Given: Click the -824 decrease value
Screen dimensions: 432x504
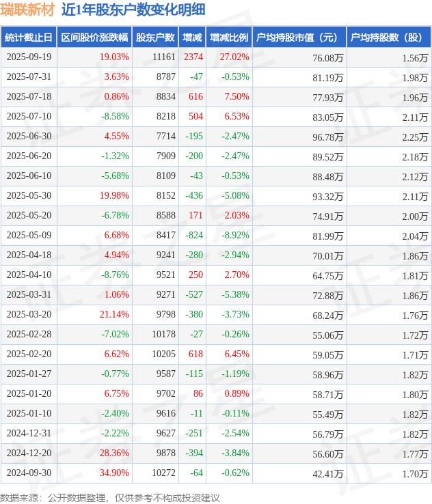Looking at the screenshot, I should 194,236.
